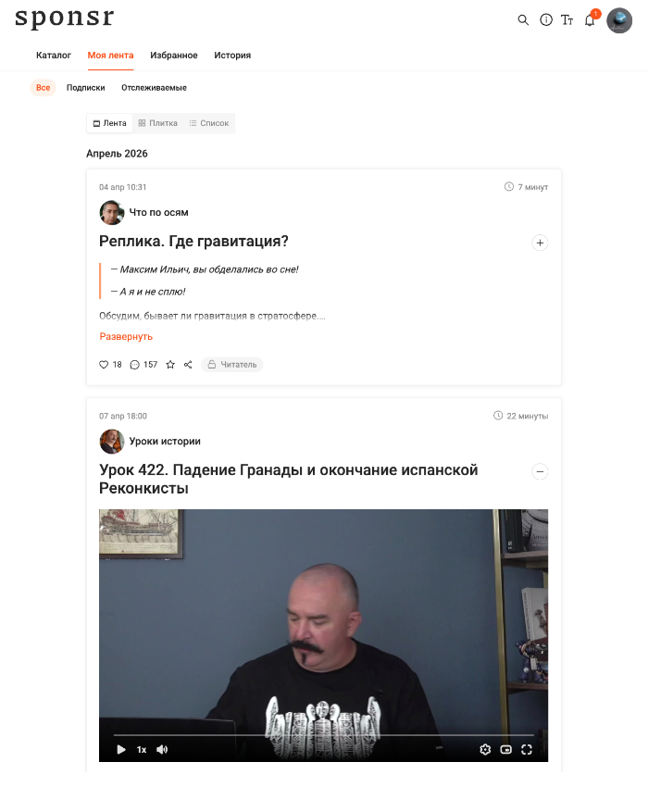The width and height of the screenshot is (648, 812).
Task: Expand post with the plus button
Action: pos(540,243)
